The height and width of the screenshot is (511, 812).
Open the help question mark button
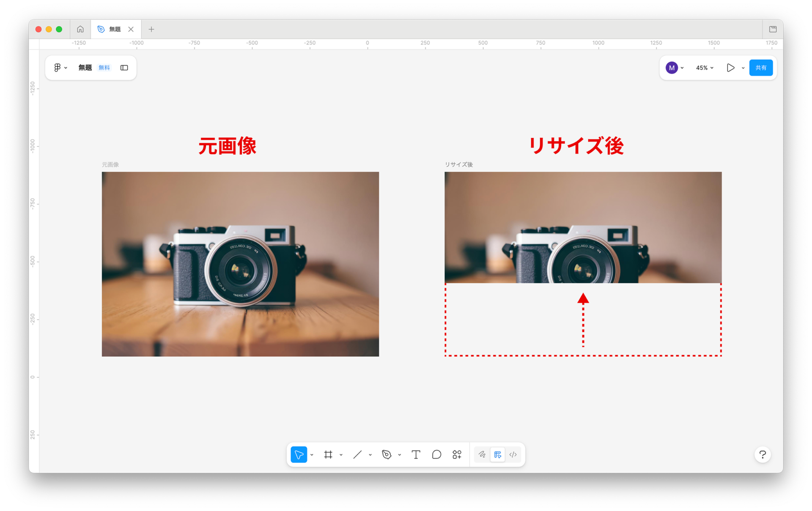pos(763,454)
